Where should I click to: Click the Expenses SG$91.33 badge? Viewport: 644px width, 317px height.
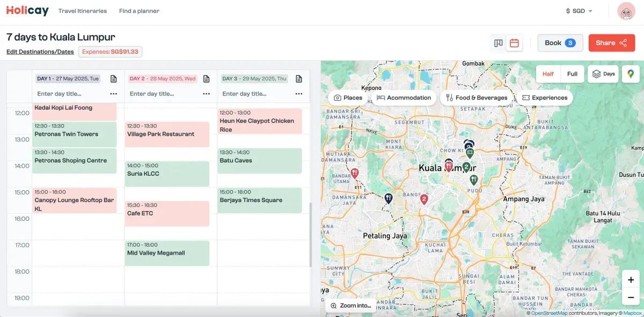click(x=111, y=52)
